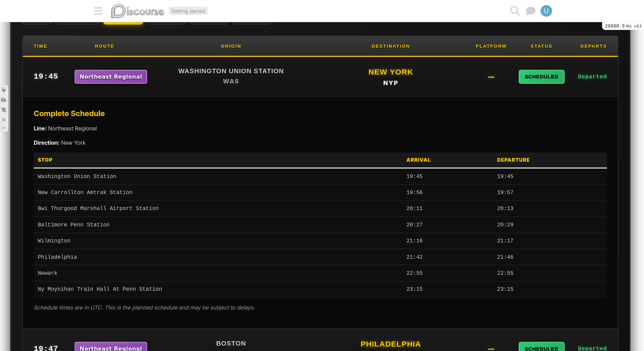Open the hamburger sidebar menu
This screenshot has width=644, height=351.
coord(98,11)
